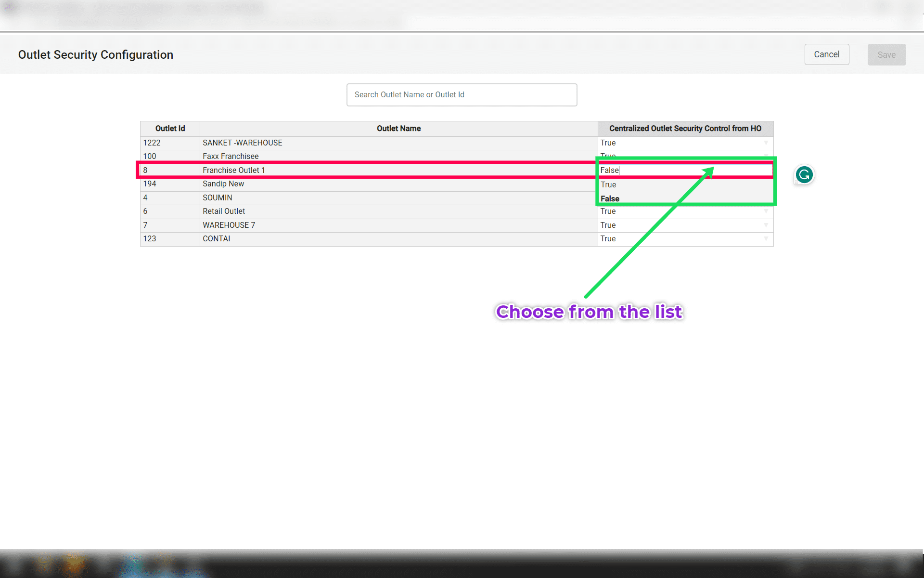Click the dropdown arrow for CONTAI row
Viewport: 924px width, 578px height.
click(766, 239)
